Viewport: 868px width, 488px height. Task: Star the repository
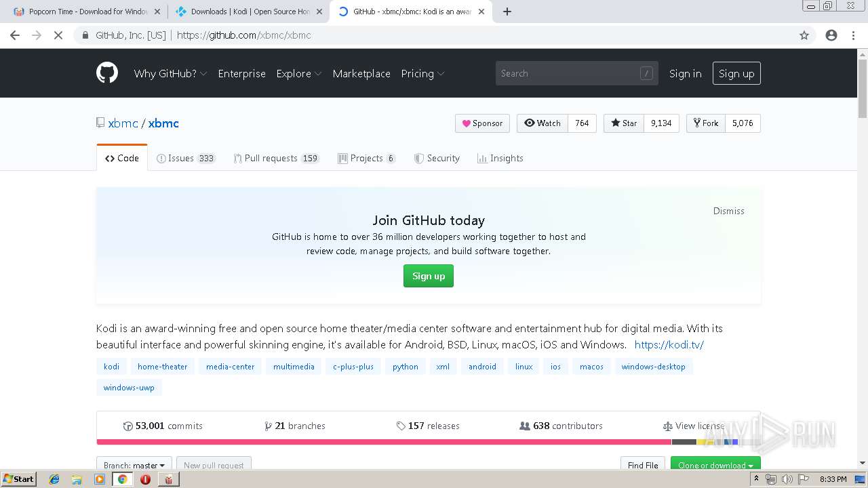(624, 123)
